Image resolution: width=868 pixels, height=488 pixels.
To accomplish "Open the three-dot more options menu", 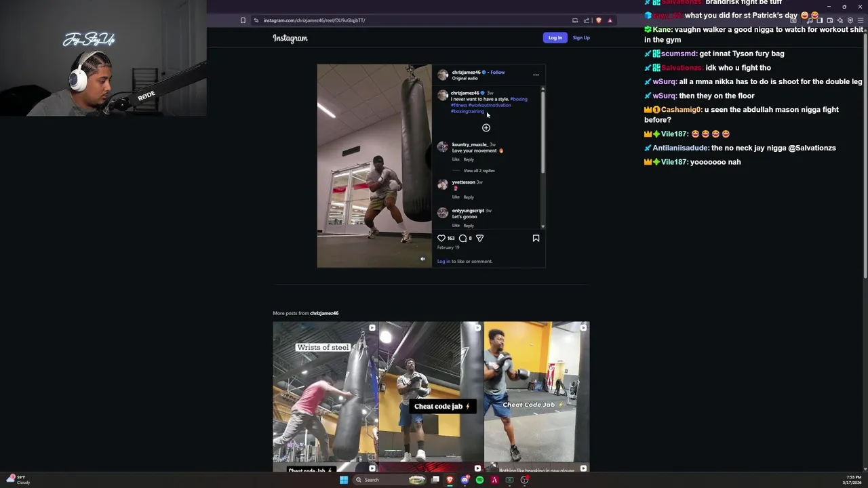I will [536, 75].
